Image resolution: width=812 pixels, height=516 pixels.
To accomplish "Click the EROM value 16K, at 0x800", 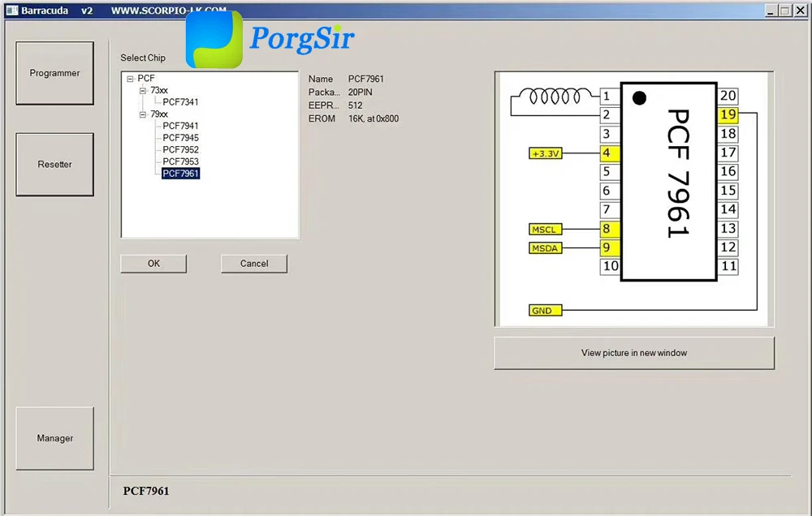I will point(374,118).
